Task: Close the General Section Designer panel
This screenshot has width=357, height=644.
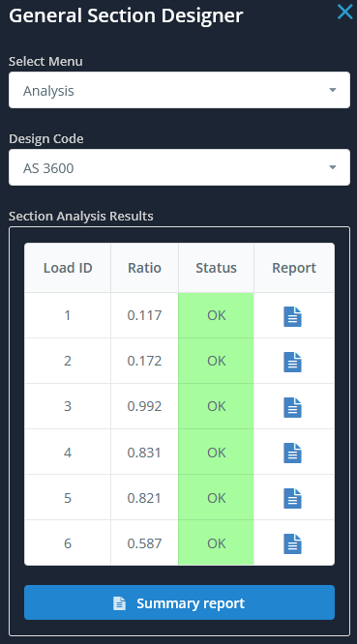Action: tap(344, 12)
